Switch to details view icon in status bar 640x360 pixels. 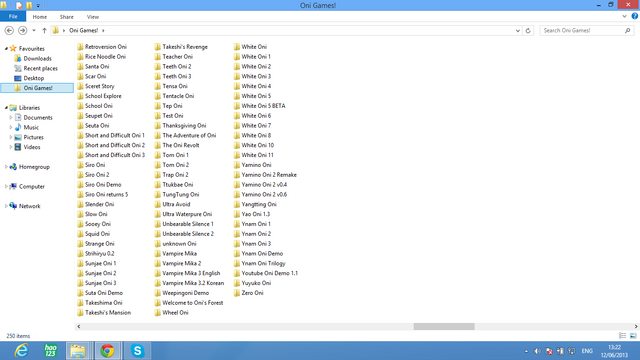(622, 336)
